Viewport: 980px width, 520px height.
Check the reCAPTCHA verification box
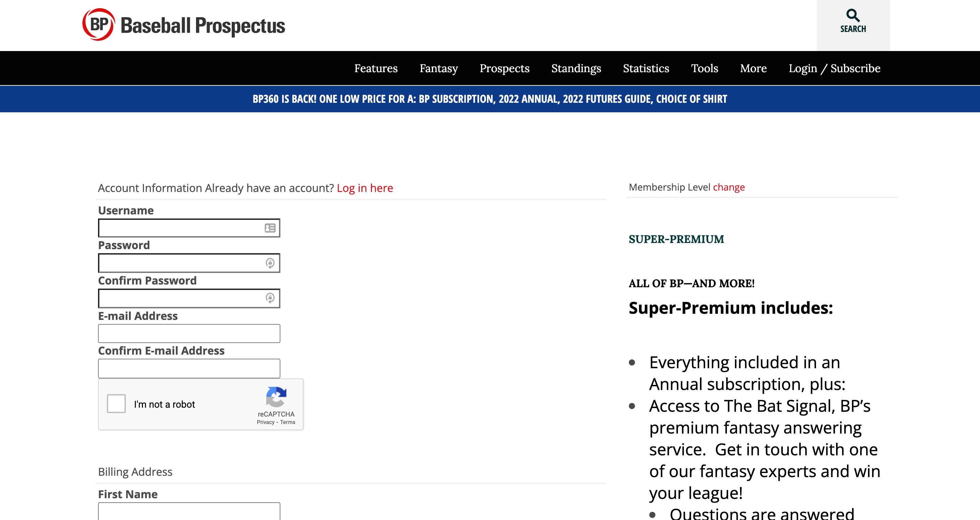117,405
